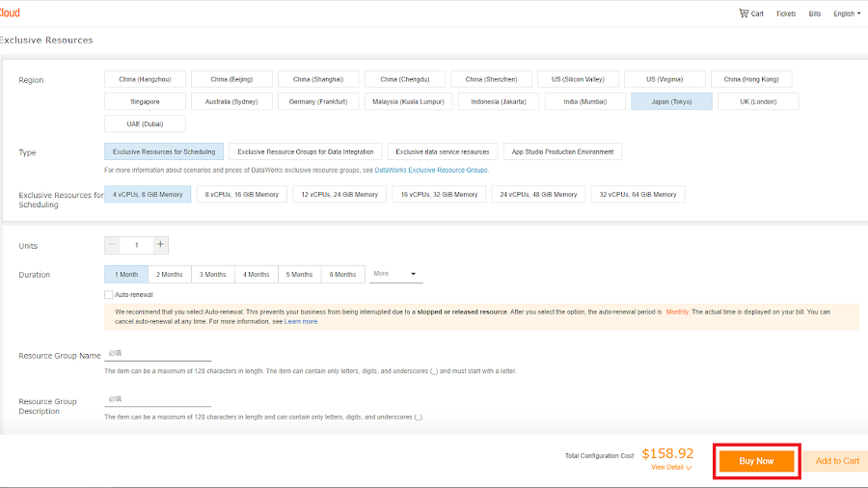Enable the Auto-renewal checkbox

(109, 294)
